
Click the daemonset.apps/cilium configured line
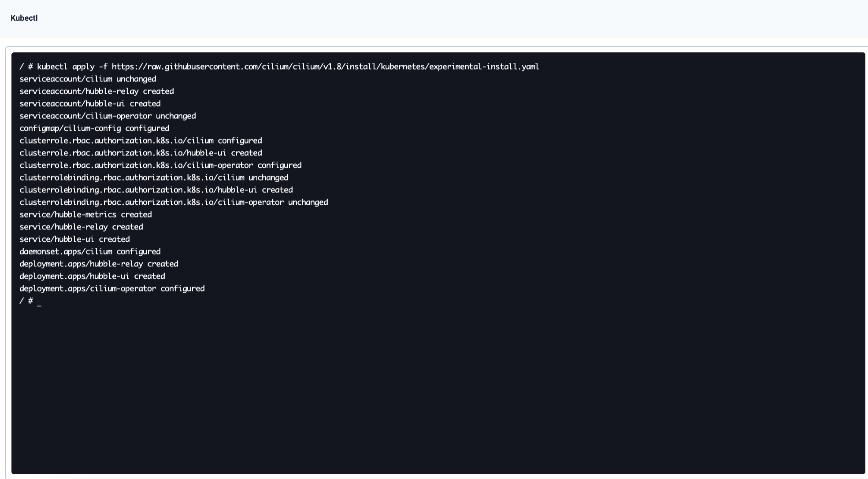click(90, 251)
